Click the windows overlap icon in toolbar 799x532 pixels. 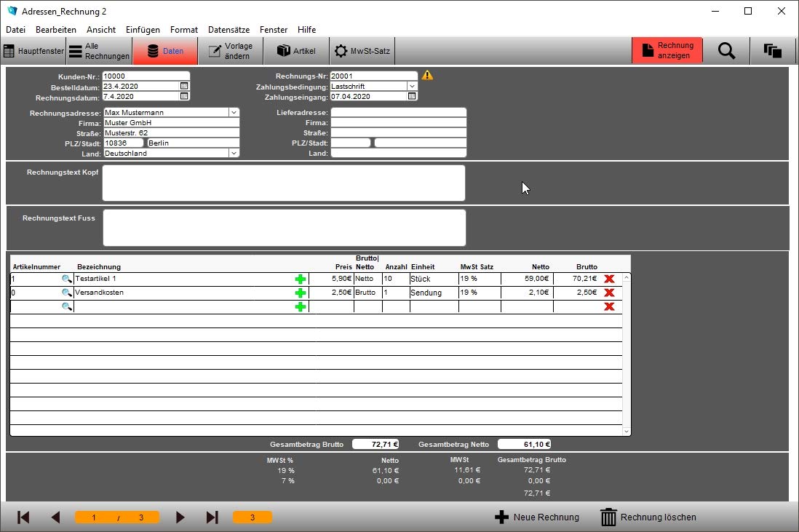click(773, 50)
